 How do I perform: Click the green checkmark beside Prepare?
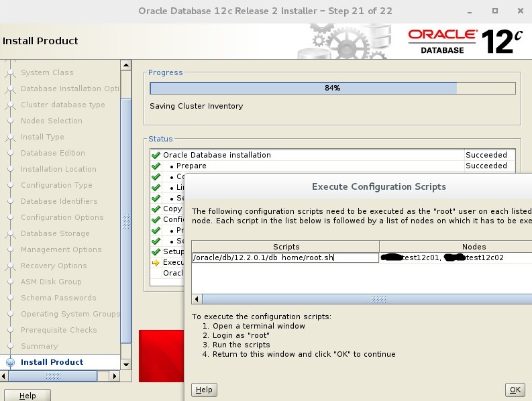[156, 166]
